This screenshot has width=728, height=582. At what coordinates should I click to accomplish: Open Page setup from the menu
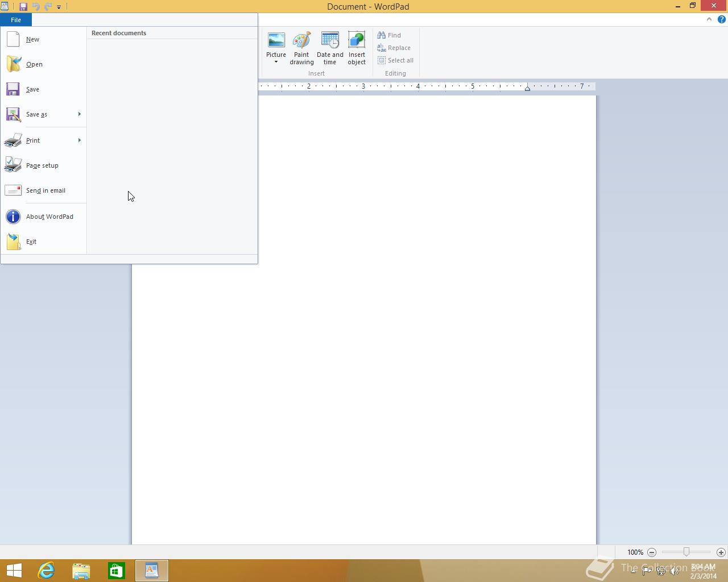(x=44, y=165)
